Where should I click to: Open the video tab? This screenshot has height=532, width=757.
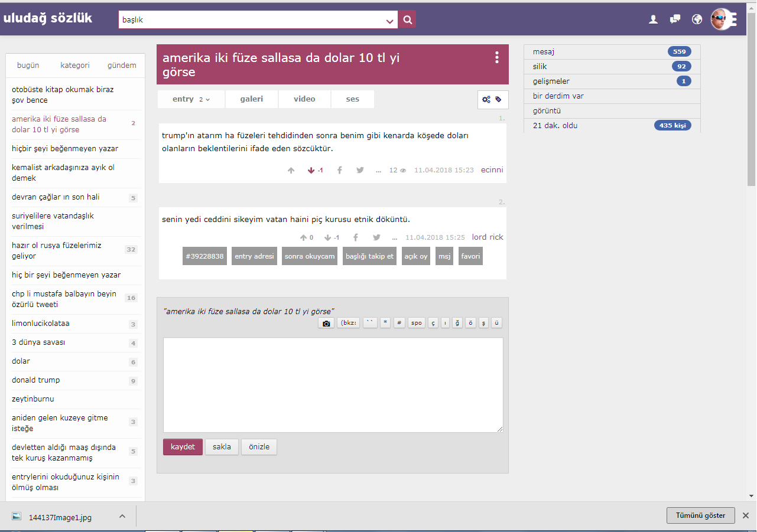(304, 99)
